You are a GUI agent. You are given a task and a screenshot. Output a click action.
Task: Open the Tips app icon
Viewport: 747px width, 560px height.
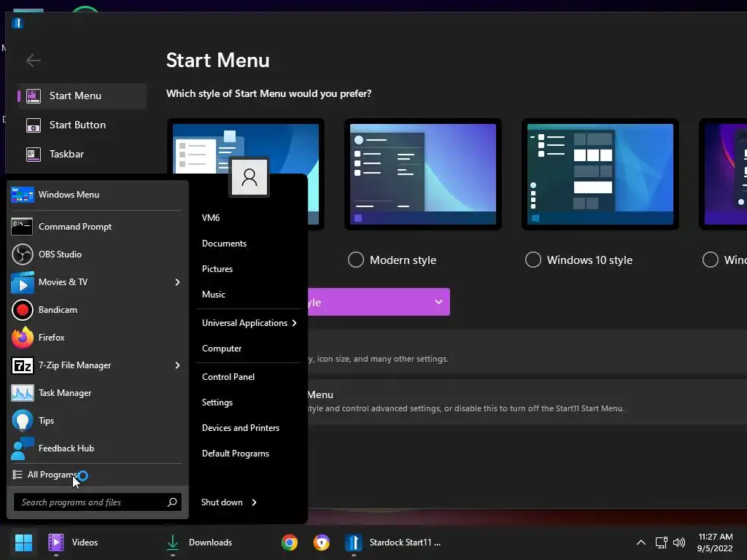click(23, 421)
